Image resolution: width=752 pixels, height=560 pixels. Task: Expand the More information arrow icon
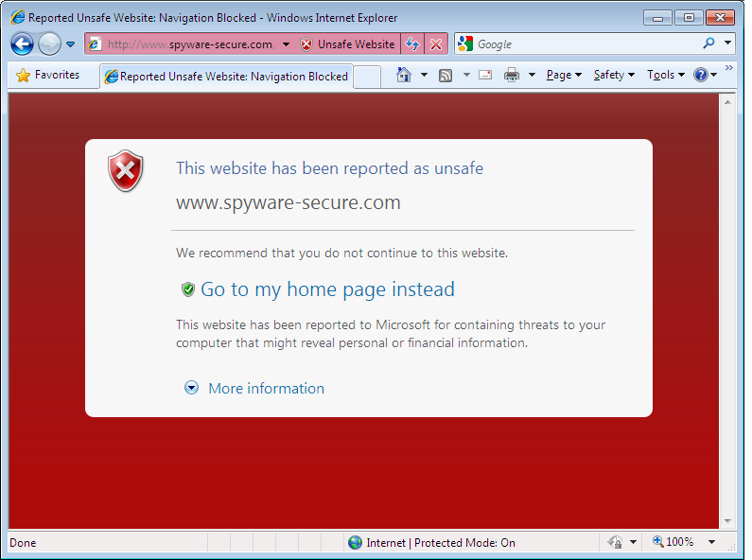pyautogui.click(x=191, y=388)
